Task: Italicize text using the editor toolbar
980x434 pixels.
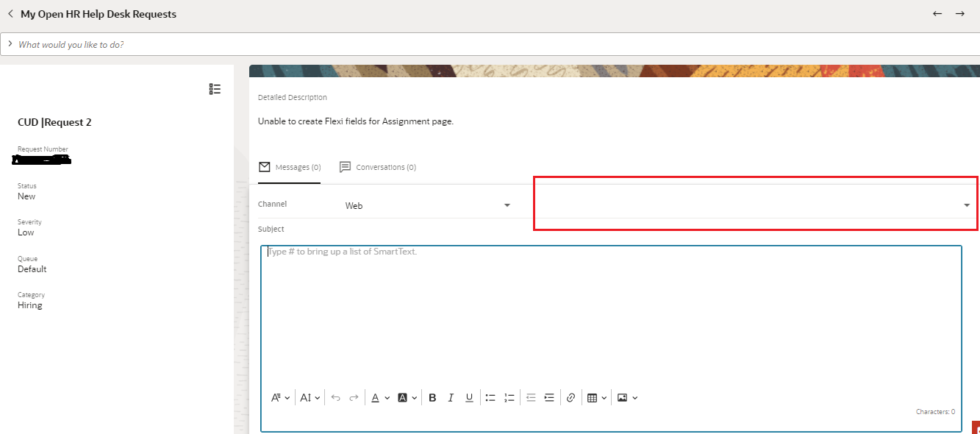Action: 451,397
